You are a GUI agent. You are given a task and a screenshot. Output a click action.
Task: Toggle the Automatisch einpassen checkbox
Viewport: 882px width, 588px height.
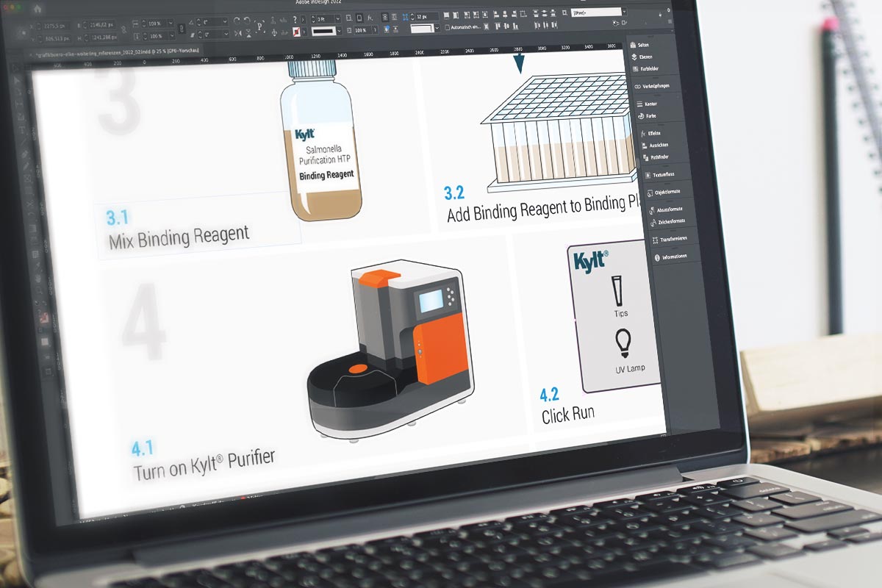[447, 27]
